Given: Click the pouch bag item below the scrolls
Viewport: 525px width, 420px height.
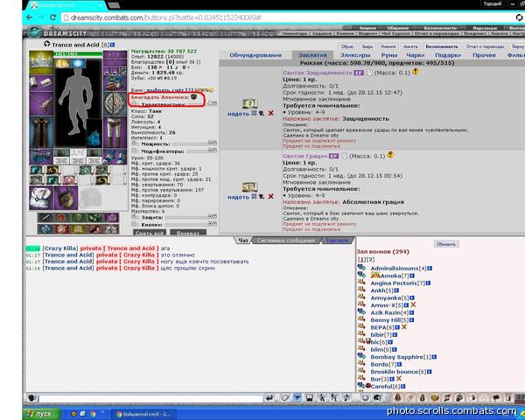Looking at the screenshot, I should (x=66, y=198).
